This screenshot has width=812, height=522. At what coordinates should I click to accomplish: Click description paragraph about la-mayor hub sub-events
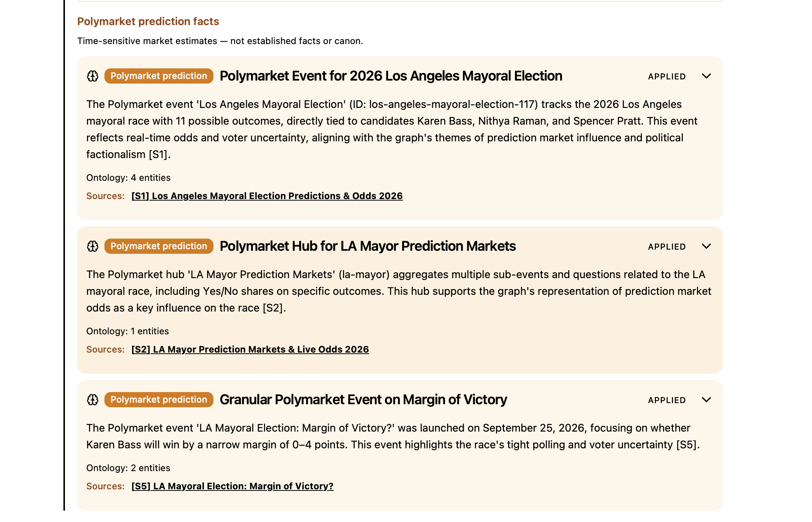pos(399,291)
